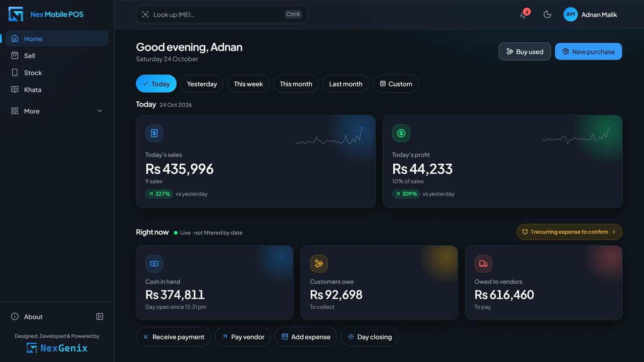
Task: Click the Rs 92,698 customers owe amount
Action: (x=336, y=295)
